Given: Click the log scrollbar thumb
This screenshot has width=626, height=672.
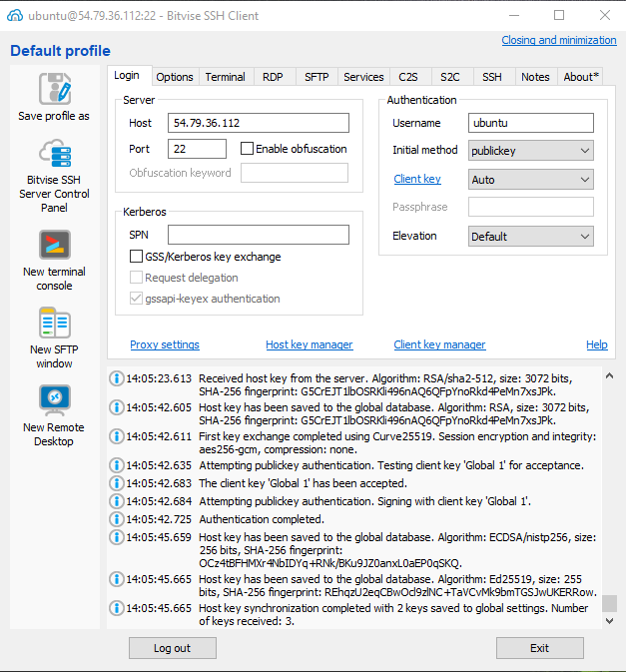Looking at the screenshot, I should click(609, 603).
